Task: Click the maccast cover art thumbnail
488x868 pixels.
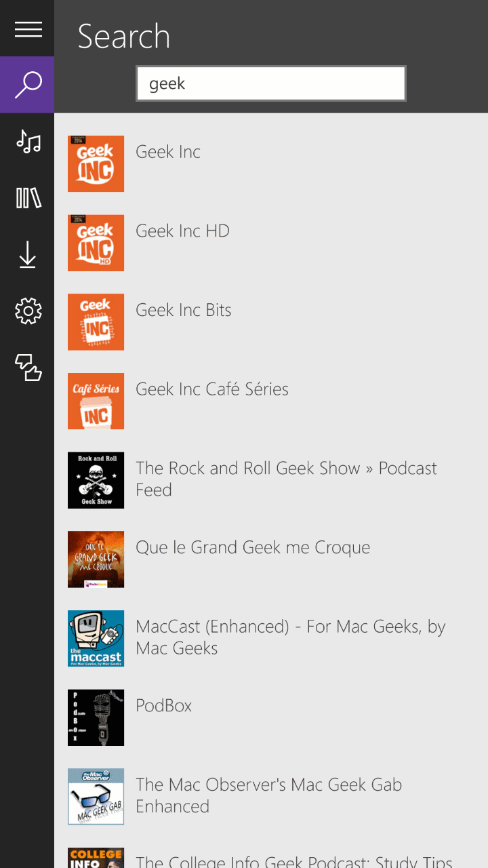Action: click(96, 638)
